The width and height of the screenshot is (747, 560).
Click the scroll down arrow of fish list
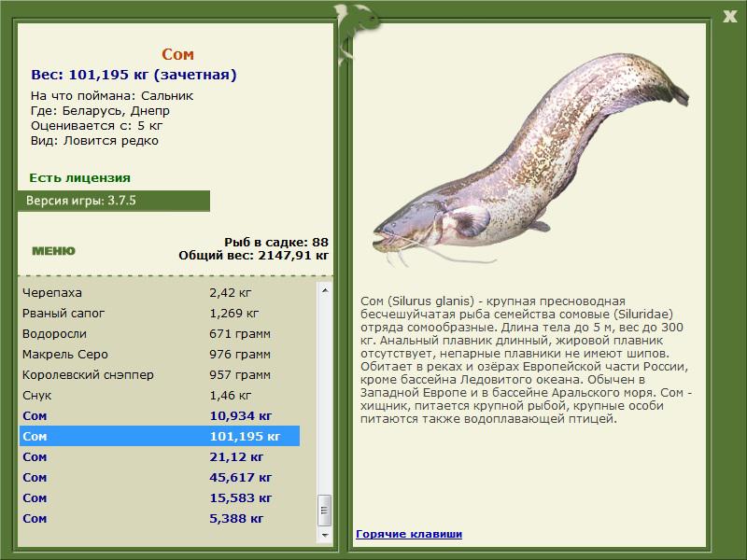coord(325,535)
